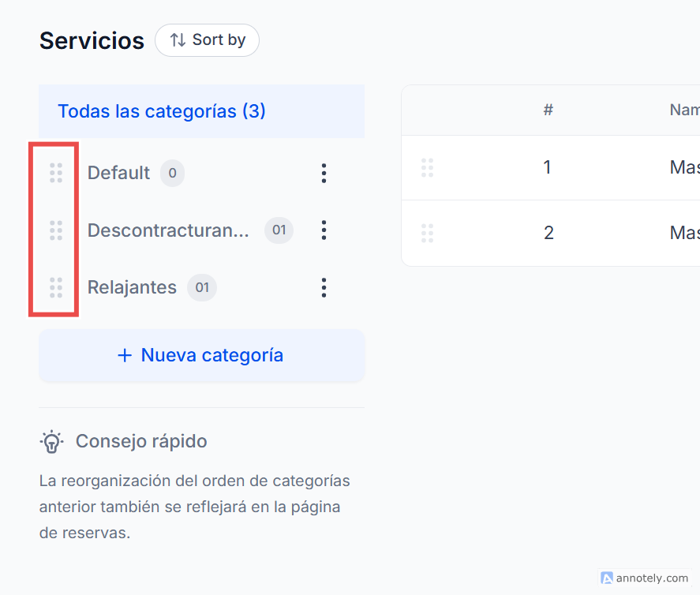Click the 01 count badge next to Relajantes

tap(202, 287)
